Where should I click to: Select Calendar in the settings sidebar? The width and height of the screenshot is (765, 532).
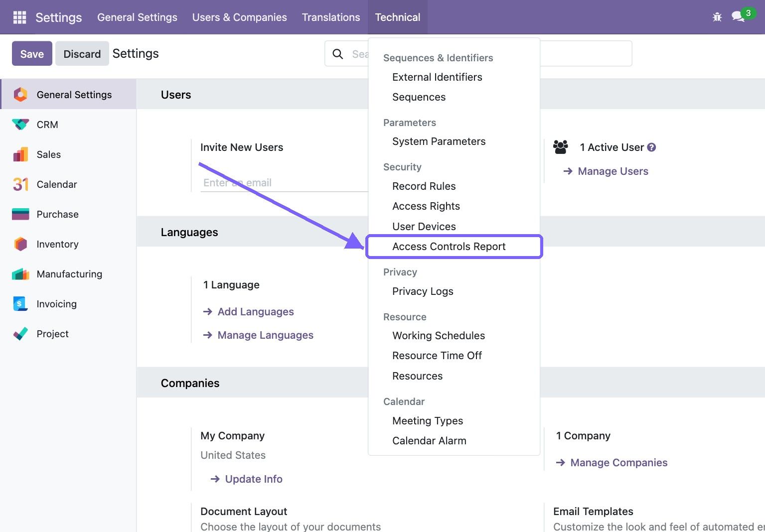click(x=68, y=184)
